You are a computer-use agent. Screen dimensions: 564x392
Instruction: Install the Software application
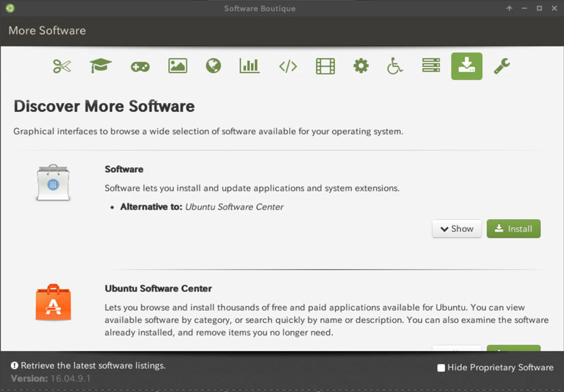513,229
